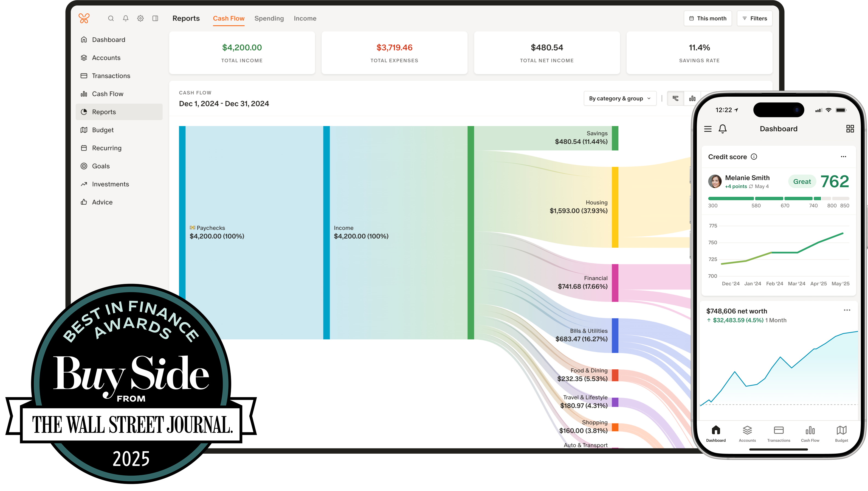
Task: Tap the phone notification bell
Action: click(722, 129)
